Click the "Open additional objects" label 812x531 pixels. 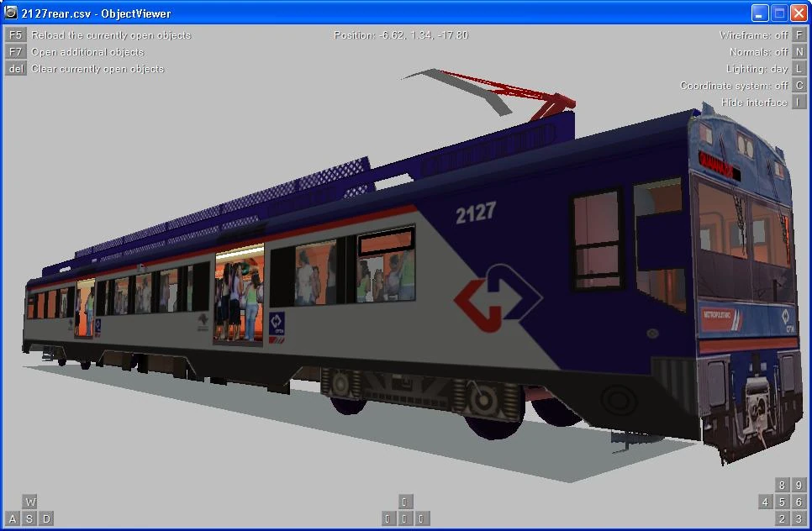[x=87, y=52]
